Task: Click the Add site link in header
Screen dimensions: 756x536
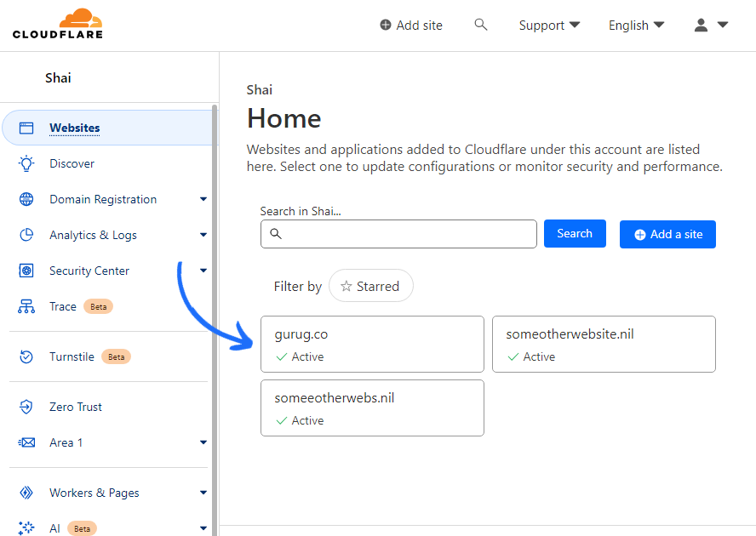Action: point(411,25)
